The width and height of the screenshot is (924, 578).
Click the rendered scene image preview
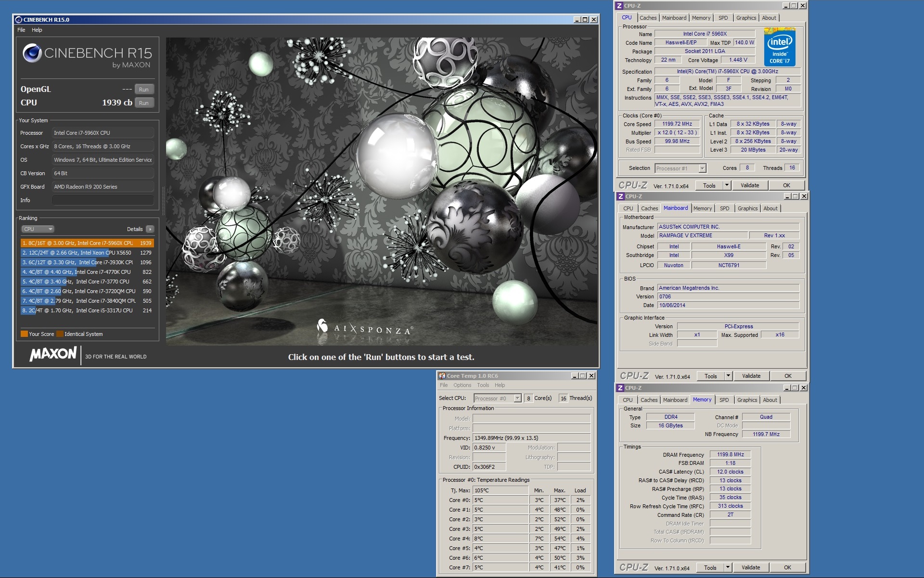(x=382, y=191)
